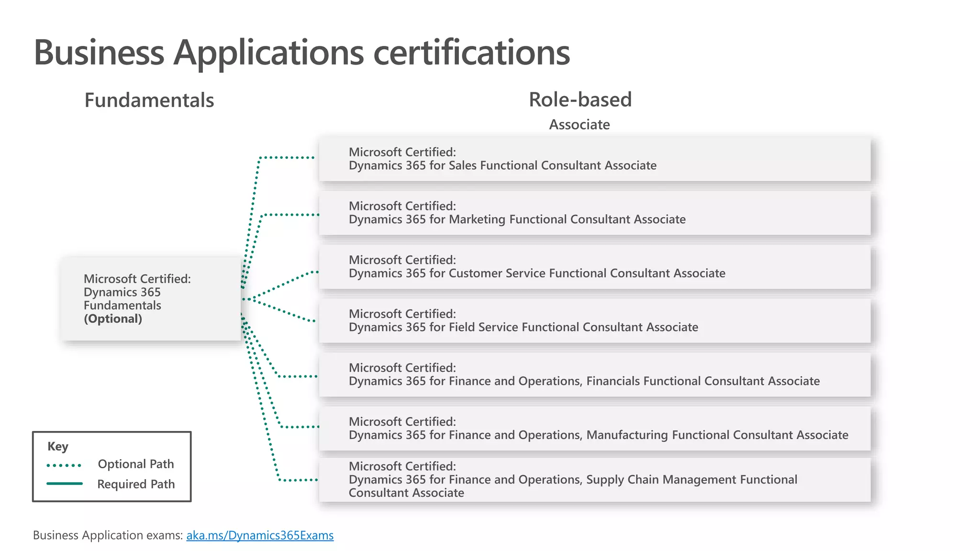Screen dimensions: 980x551
Task: Click the 'Role-based' heading
Action: [x=580, y=99]
